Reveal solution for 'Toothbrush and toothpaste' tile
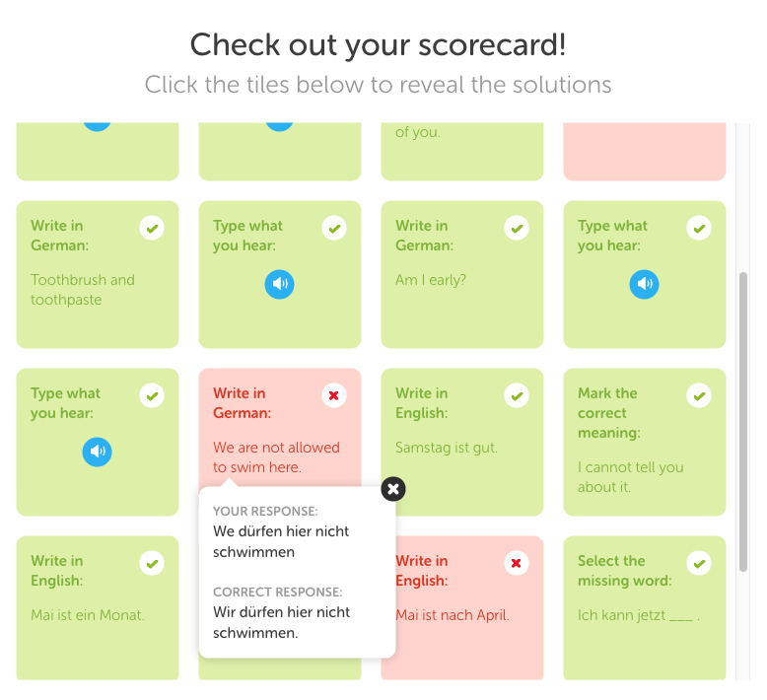 tap(98, 274)
